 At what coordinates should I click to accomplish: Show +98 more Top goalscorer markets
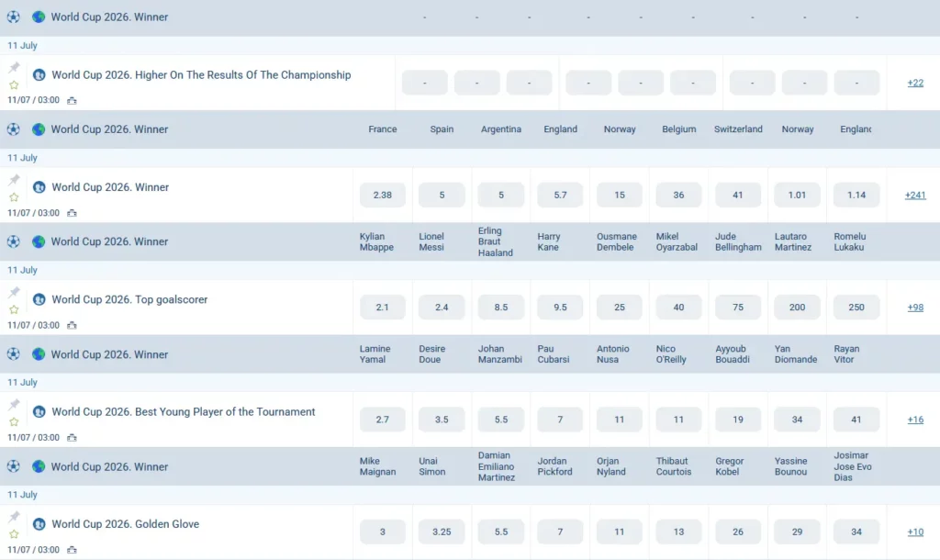[915, 307]
